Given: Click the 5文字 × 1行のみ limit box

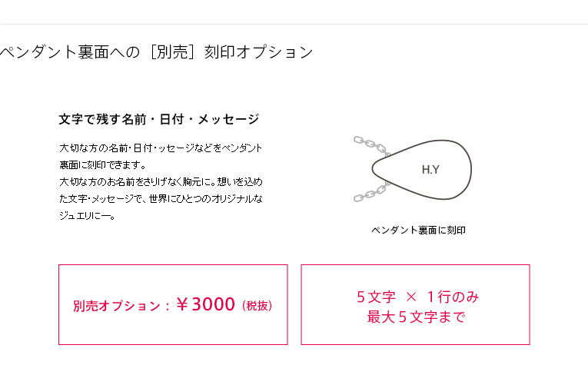Looking at the screenshot, I should pyautogui.click(x=415, y=304).
